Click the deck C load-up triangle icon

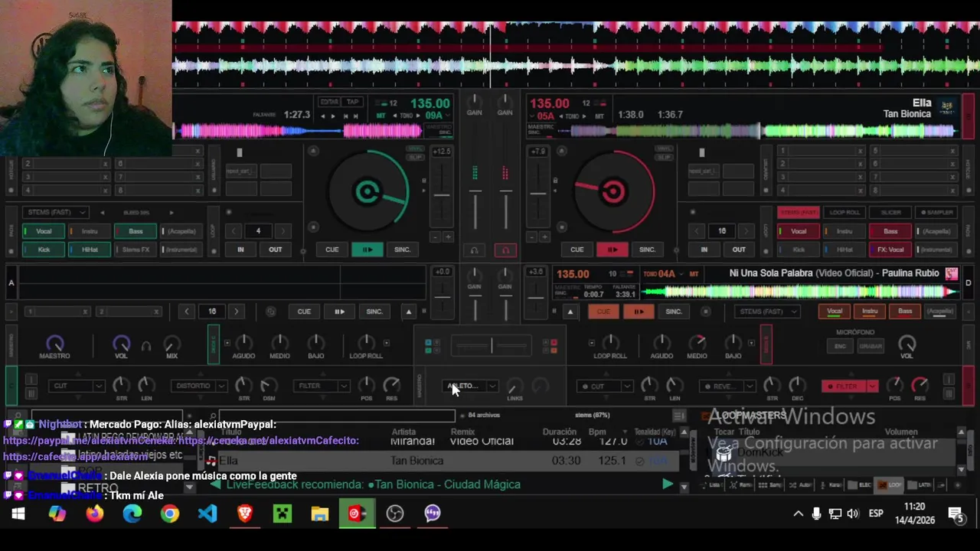click(408, 311)
